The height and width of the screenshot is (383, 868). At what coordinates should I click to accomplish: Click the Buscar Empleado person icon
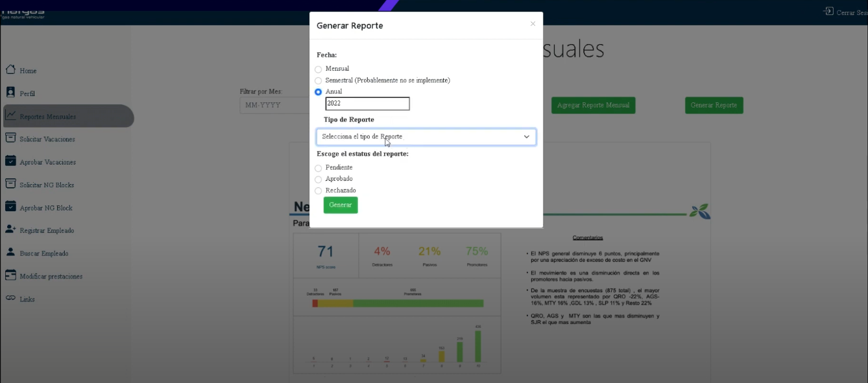[x=10, y=253]
